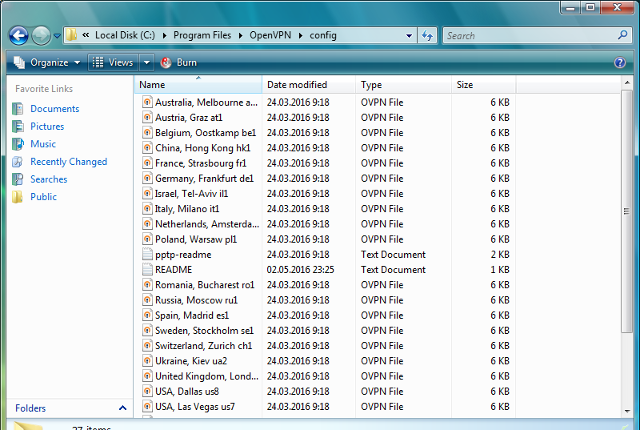Select the Australia, Melbourne OVPN file icon

tap(147, 102)
